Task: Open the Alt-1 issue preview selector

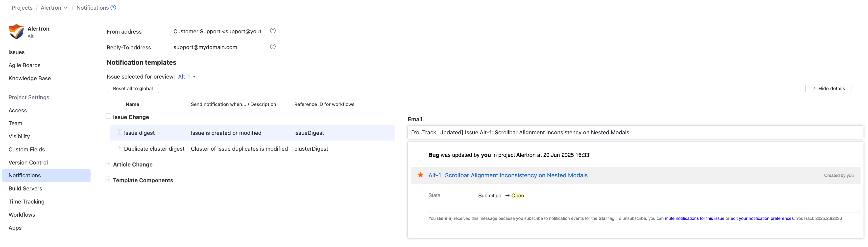Action: click(186, 76)
